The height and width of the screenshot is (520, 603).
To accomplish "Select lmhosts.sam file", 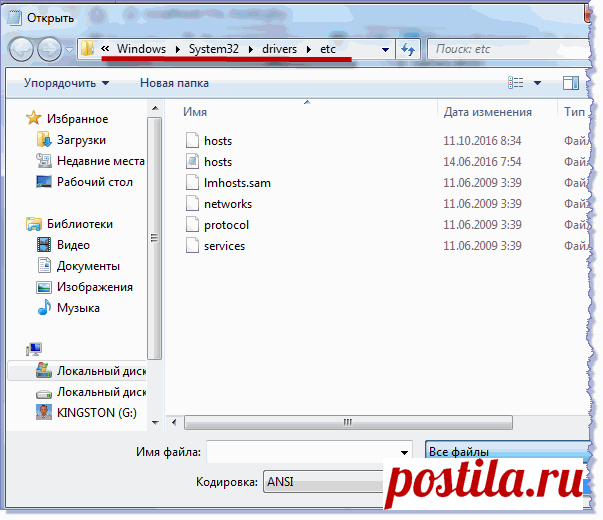I will 237,183.
